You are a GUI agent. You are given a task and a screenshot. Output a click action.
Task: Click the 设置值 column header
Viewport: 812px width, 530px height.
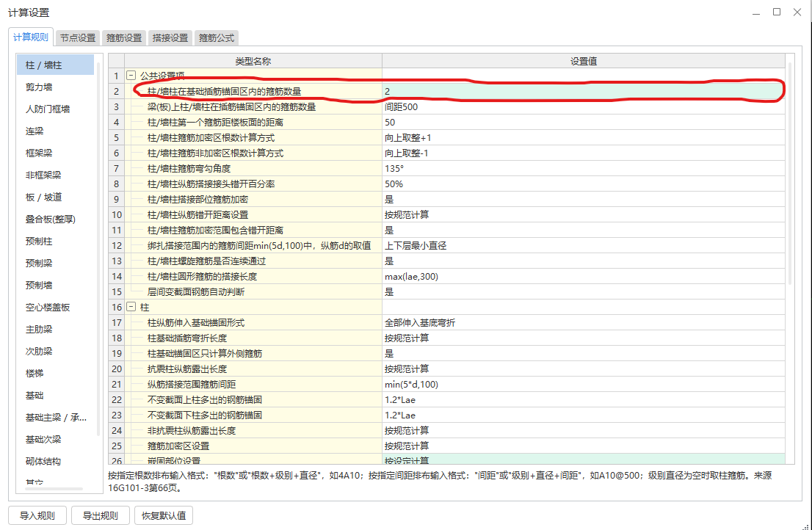point(584,61)
